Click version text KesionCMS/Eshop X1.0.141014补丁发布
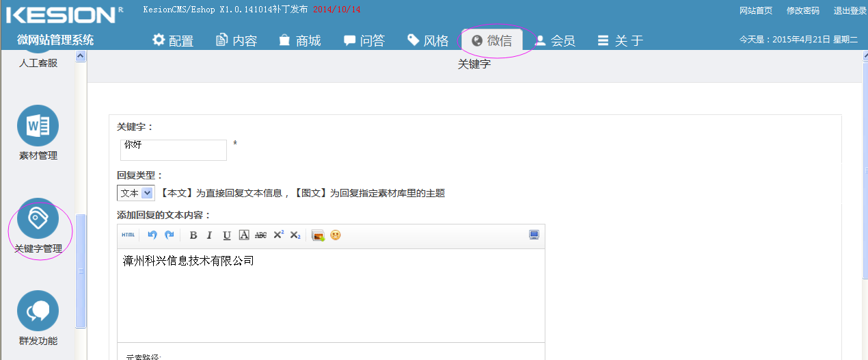Viewport: 868px width, 360px height. pos(226,10)
